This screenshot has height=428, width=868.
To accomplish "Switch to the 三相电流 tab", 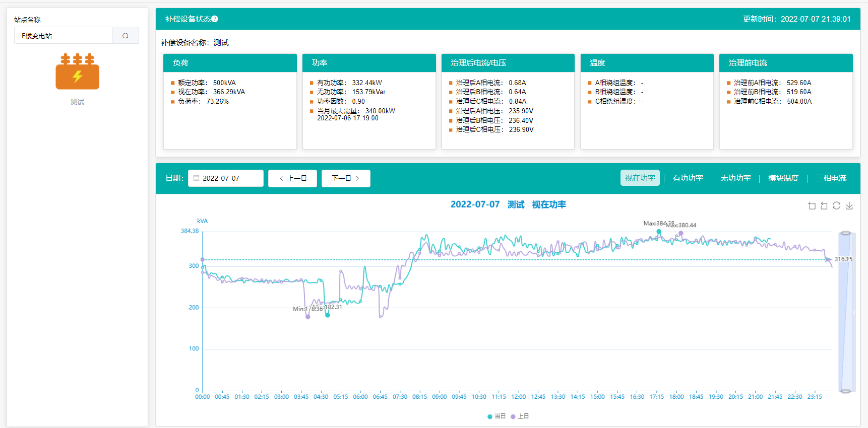I will coord(831,178).
